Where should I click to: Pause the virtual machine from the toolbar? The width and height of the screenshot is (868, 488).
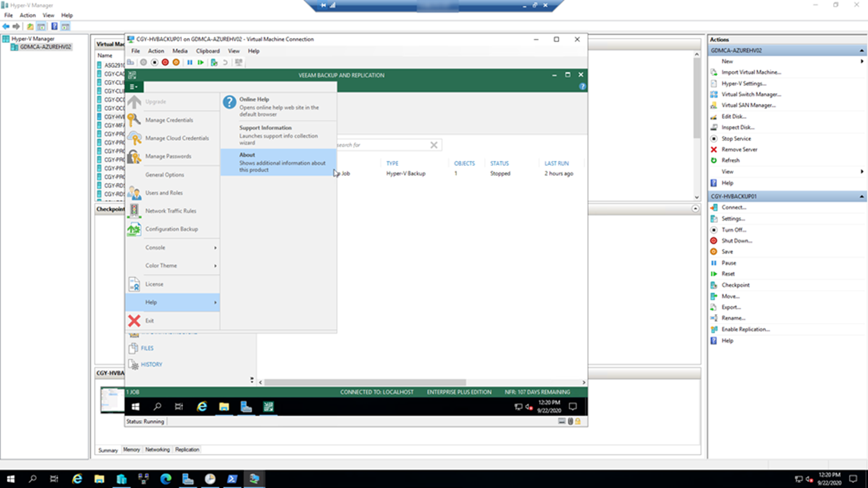pyautogui.click(x=190, y=62)
